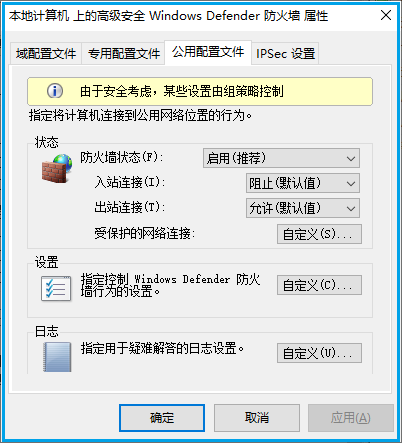The height and width of the screenshot is (443, 402).
Task: Click the dropdown arrow of 启用(推荐)
Action: point(351,158)
